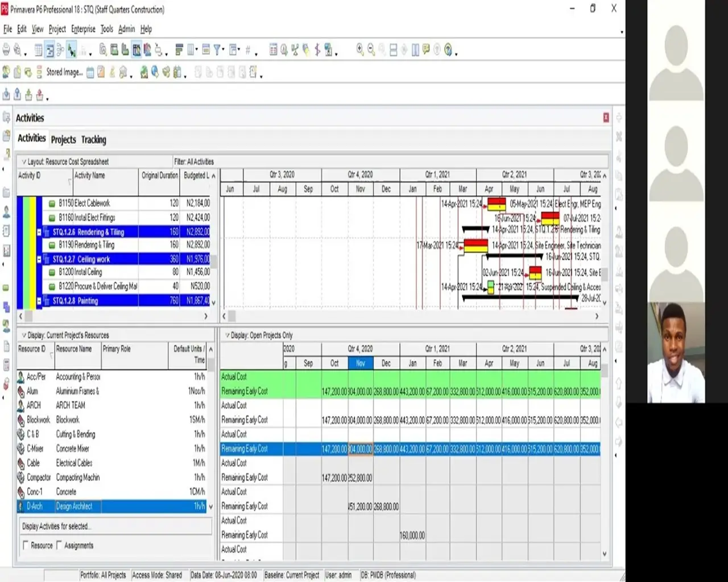Click the Help question mark toolbar icon
The height and width of the screenshot is (582, 728).
tap(449, 50)
